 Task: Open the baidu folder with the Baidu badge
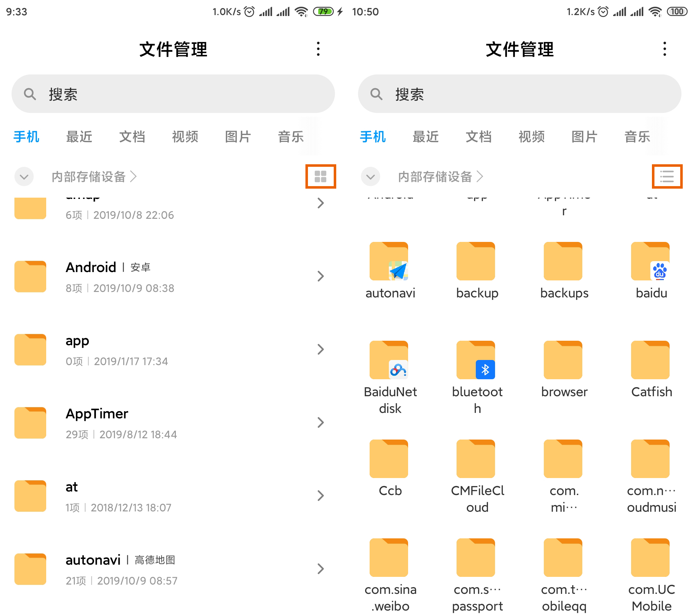tap(650, 261)
